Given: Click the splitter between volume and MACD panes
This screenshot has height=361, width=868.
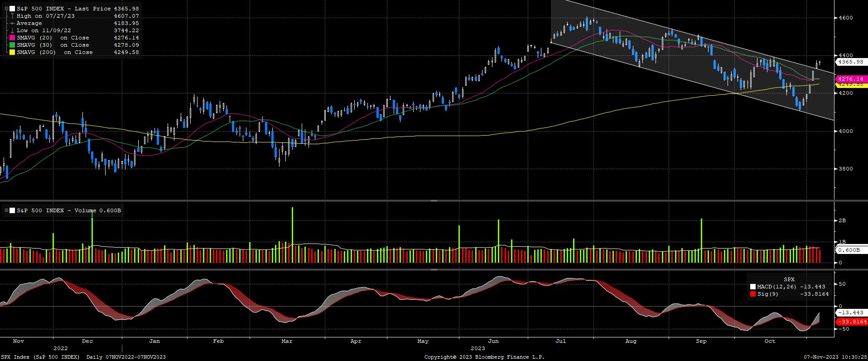Looking at the screenshot, I should click(x=434, y=269).
